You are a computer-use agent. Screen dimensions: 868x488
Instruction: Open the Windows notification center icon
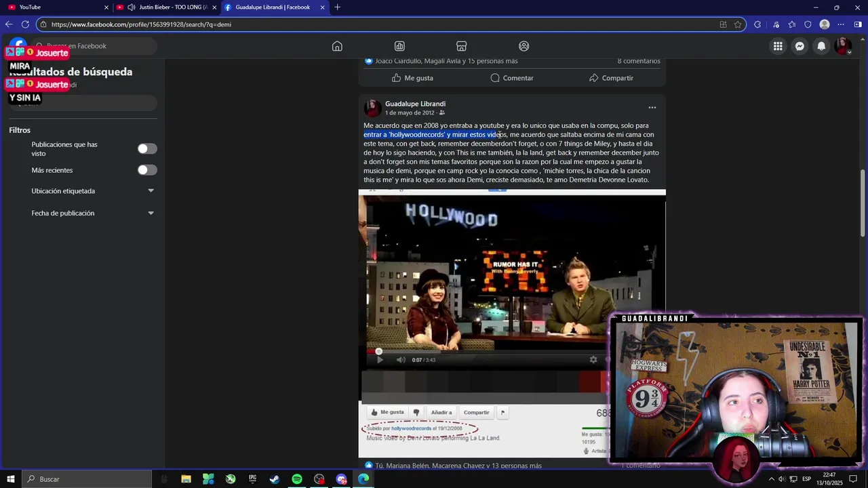[853, 479]
